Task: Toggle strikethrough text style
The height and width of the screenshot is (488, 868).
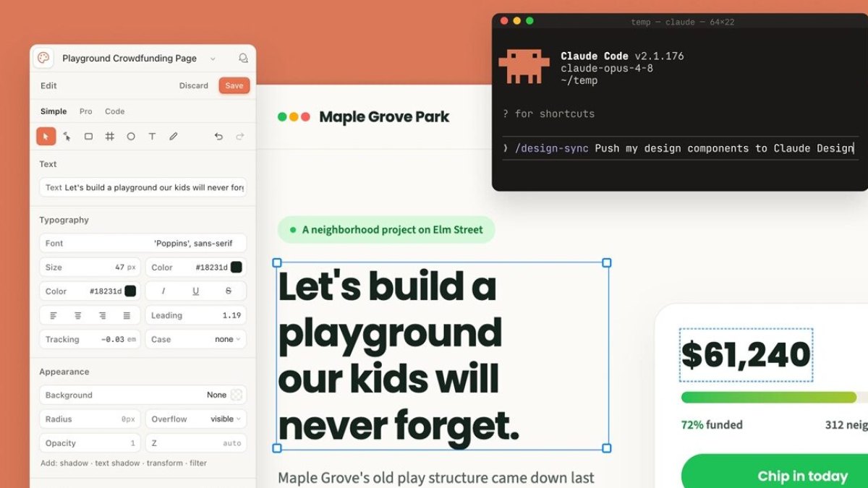Action: tap(229, 291)
